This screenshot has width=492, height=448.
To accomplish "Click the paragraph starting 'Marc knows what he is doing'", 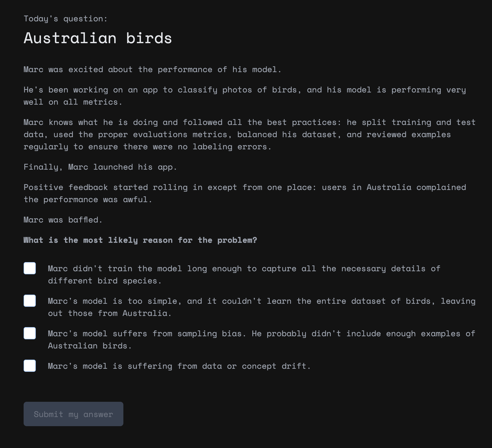I will [250, 134].
